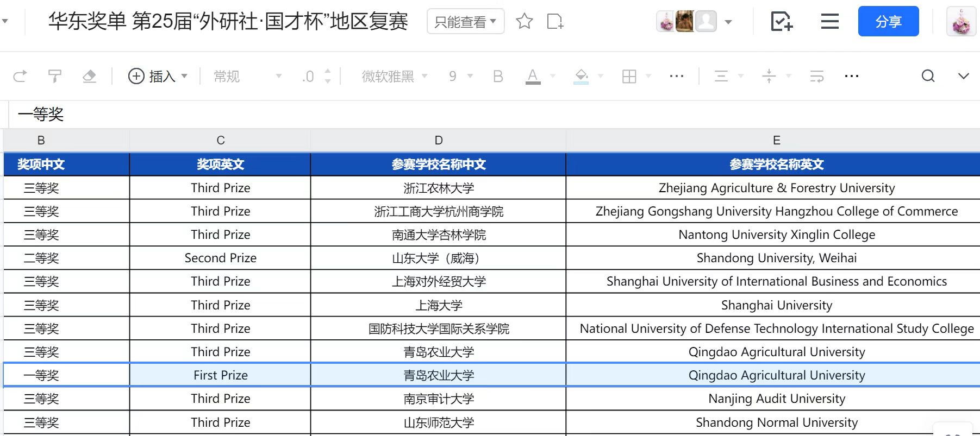Click the font color A swatch
Viewport: 980px width, 436px height.
533,77
